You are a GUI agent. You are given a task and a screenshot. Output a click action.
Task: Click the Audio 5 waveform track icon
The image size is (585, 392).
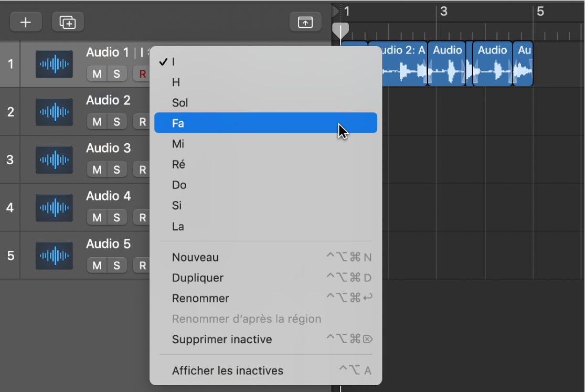coord(54,256)
